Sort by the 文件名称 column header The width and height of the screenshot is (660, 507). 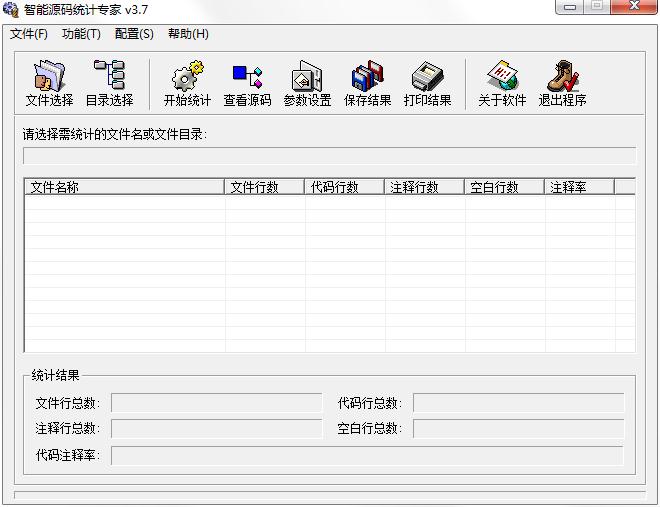point(124,187)
